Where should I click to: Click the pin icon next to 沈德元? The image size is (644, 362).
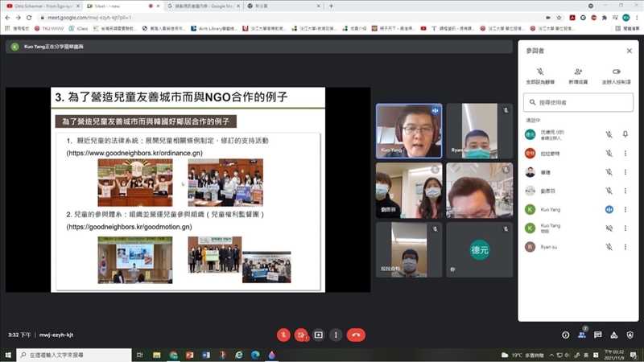tap(625, 134)
